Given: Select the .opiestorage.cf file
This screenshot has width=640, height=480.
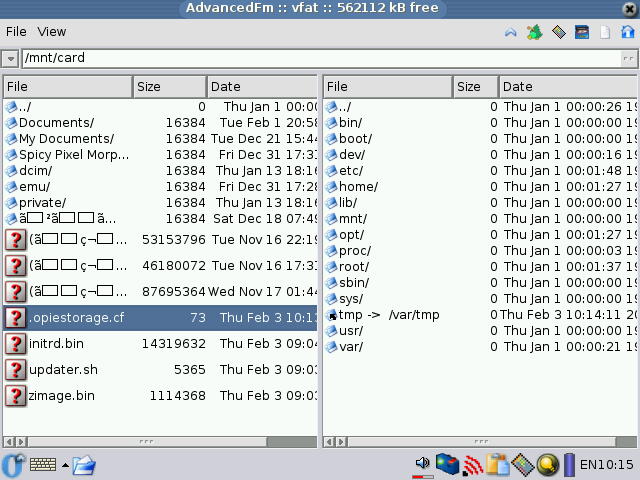Looking at the screenshot, I should [160, 318].
